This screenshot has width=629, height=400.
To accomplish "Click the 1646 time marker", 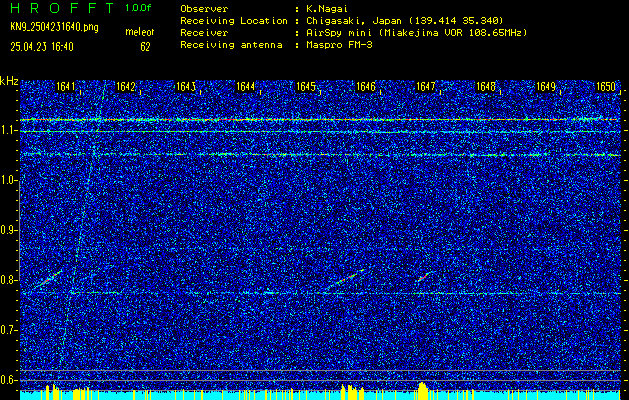I will point(366,87).
